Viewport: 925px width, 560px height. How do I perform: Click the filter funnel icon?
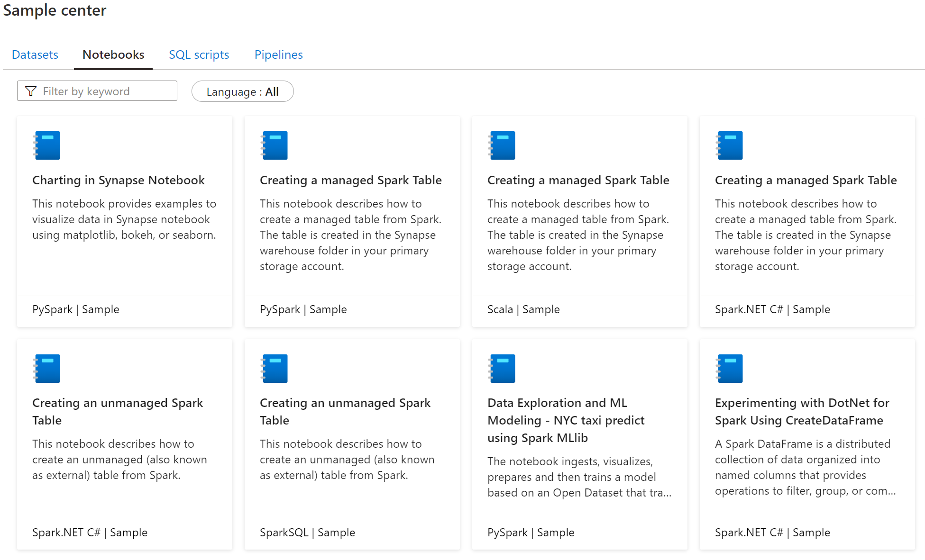click(31, 91)
